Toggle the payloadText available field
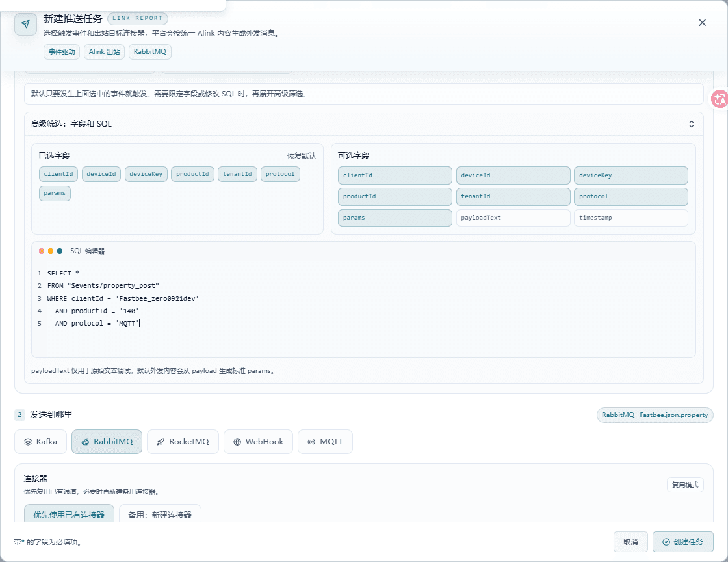This screenshot has height=562, width=728. (x=513, y=218)
